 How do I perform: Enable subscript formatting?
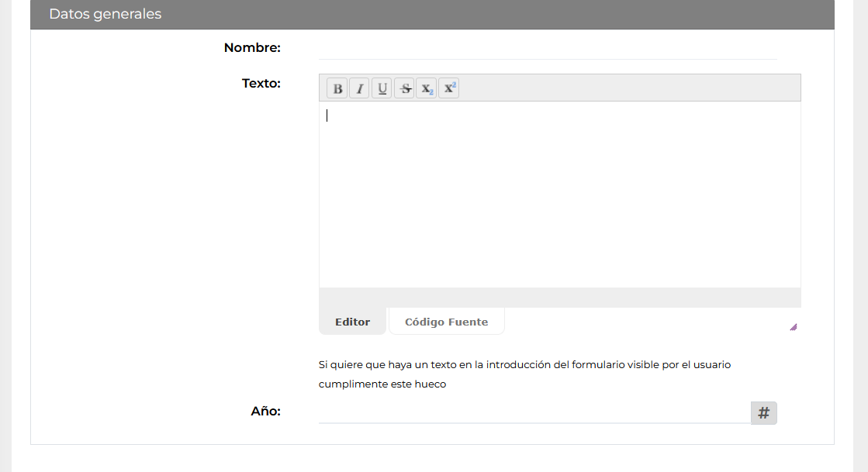click(x=427, y=88)
